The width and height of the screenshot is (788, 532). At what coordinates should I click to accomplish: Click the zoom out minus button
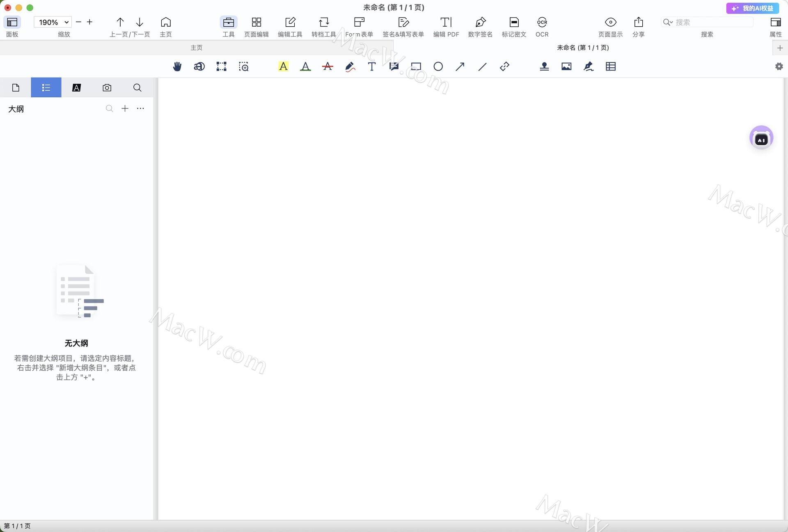coord(79,22)
